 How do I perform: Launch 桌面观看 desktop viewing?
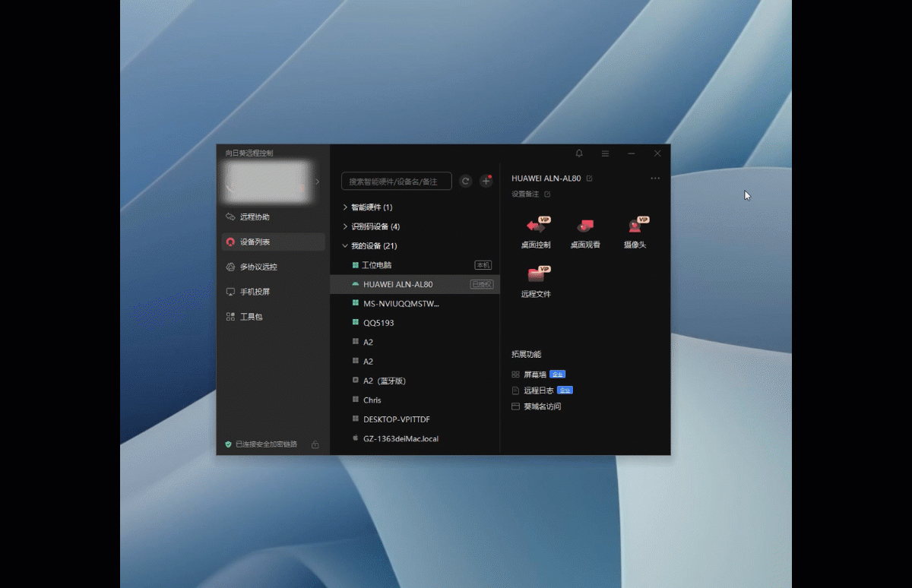pyautogui.click(x=585, y=233)
